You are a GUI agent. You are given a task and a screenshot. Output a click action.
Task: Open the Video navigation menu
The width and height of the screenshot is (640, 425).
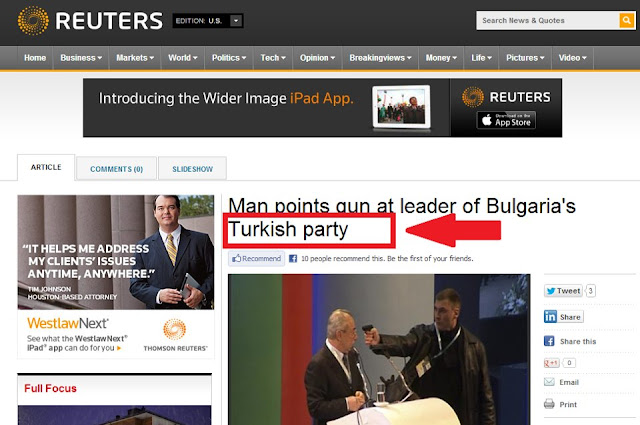(x=573, y=58)
